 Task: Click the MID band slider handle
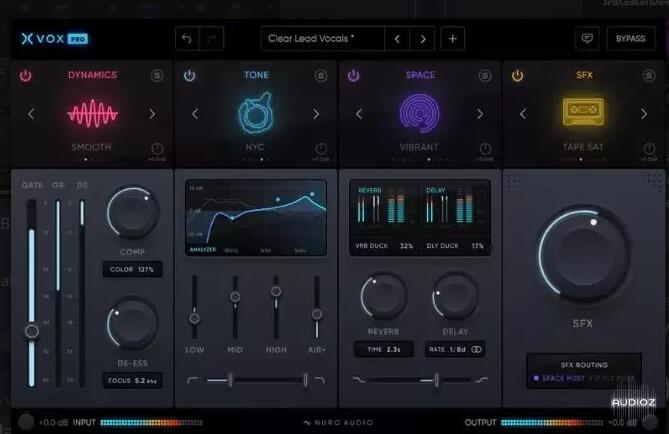point(235,297)
